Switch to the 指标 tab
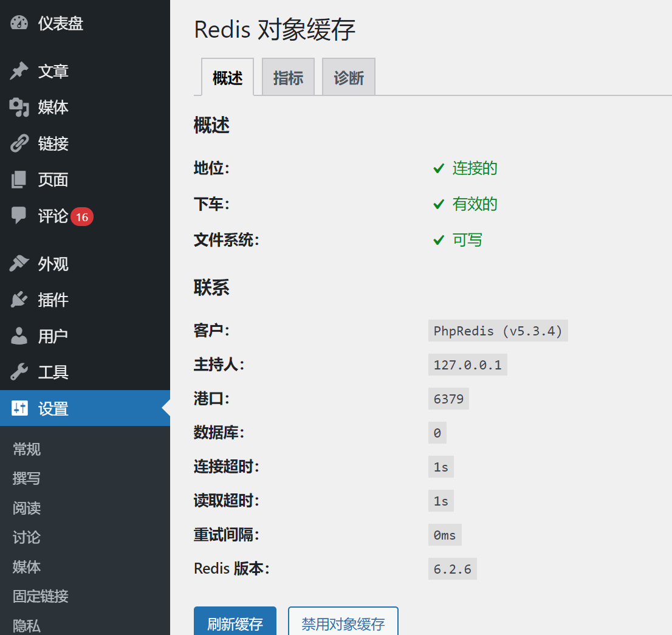Screen dimensions: 672x635 pos(288,77)
